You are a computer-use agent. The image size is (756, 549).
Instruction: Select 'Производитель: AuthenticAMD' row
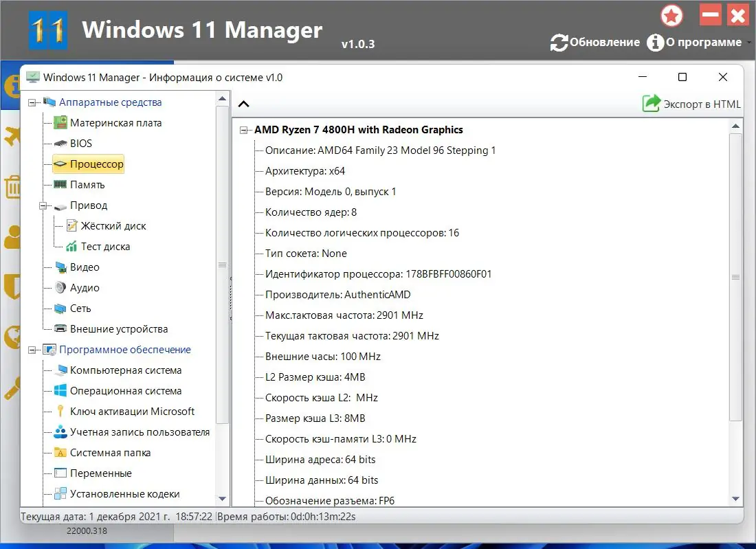pos(338,295)
